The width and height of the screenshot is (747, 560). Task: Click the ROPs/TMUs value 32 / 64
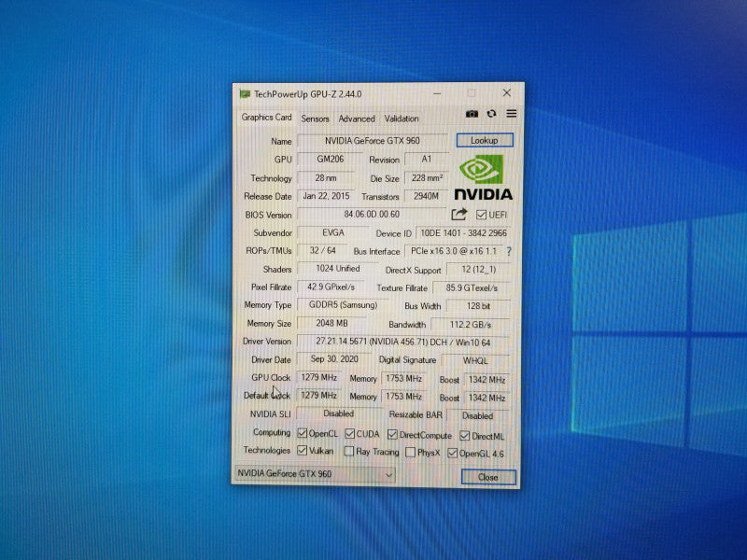point(322,250)
